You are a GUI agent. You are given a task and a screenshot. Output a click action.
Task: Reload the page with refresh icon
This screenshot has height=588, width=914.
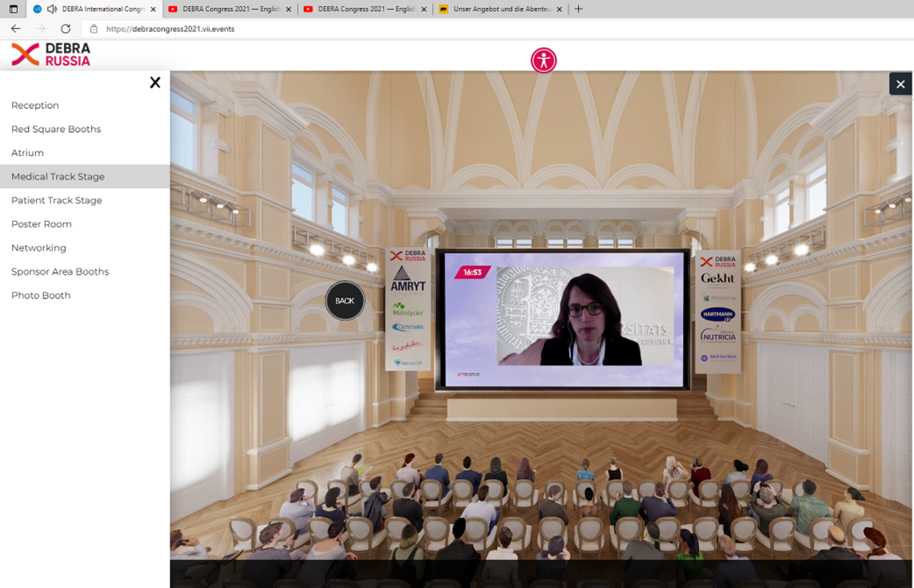65,29
